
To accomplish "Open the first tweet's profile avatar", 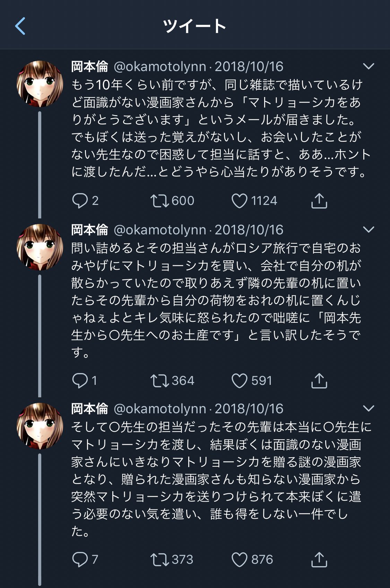I will point(40,84).
